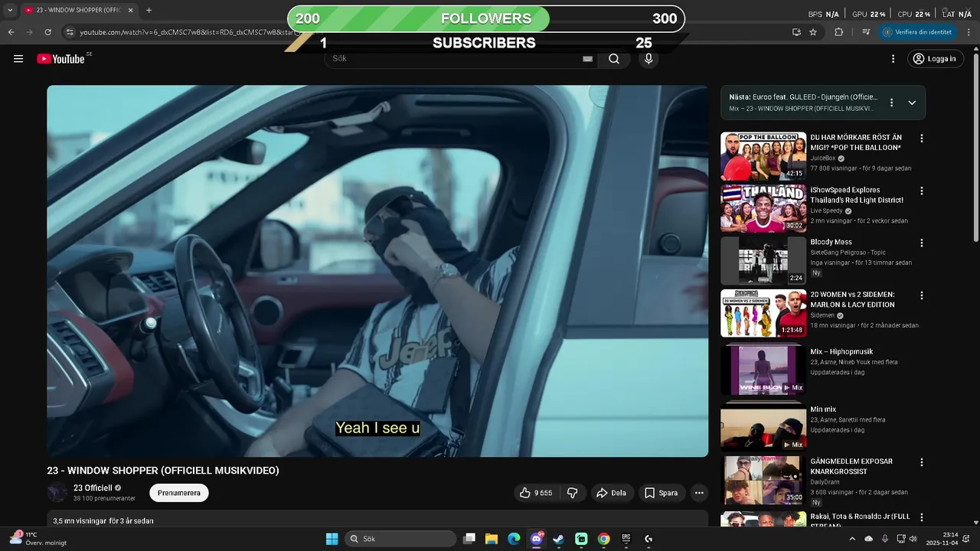Open Discord from the taskbar
Viewport: 980px width, 551px height.
pos(537,539)
